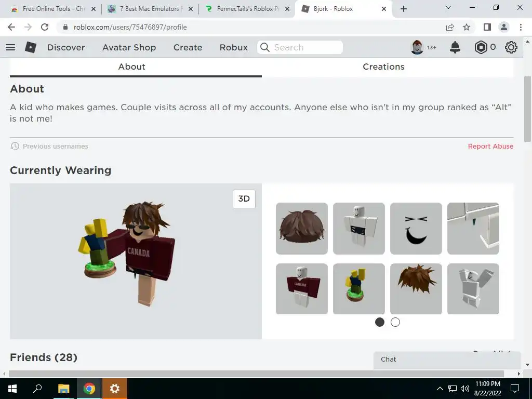The height and width of the screenshot is (399, 532).
Task: Open the browser side panel icon
Action: [487, 27]
